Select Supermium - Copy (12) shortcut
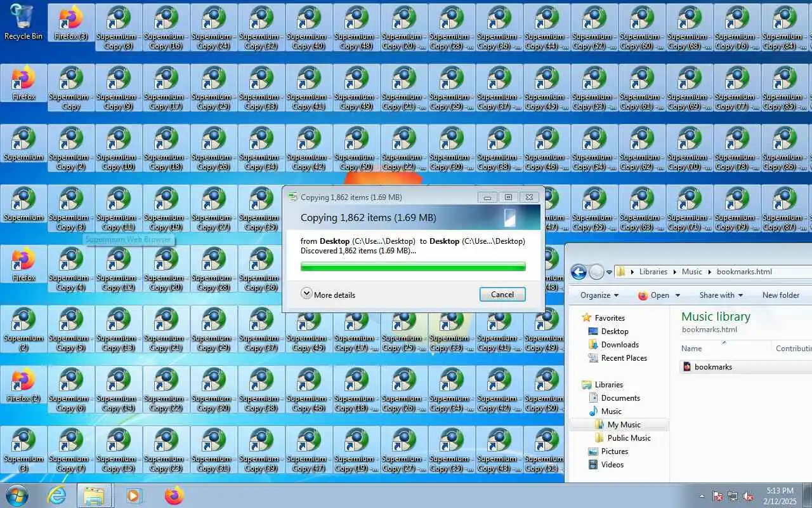 119,269
